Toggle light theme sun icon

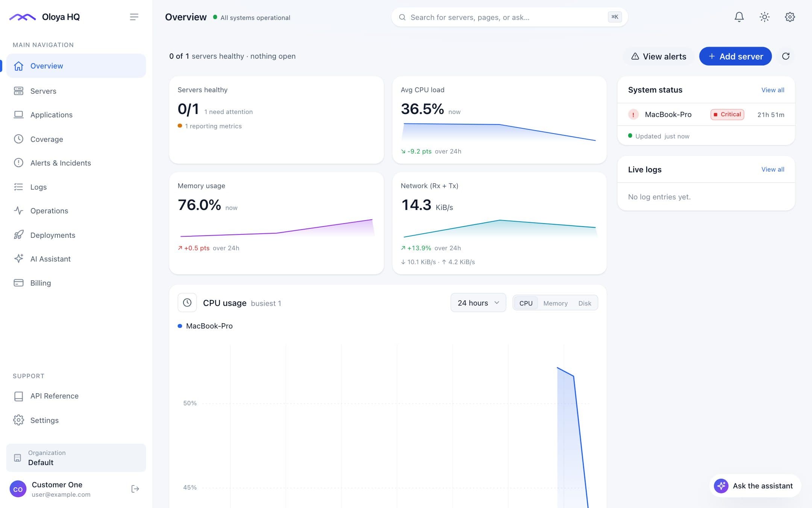[764, 17]
